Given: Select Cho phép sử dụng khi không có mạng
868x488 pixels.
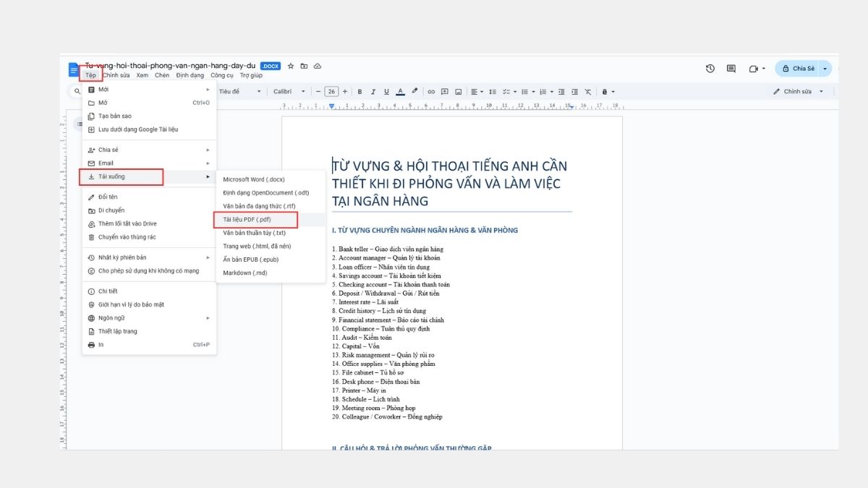Looking at the screenshot, I should click(x=148, y=271).
